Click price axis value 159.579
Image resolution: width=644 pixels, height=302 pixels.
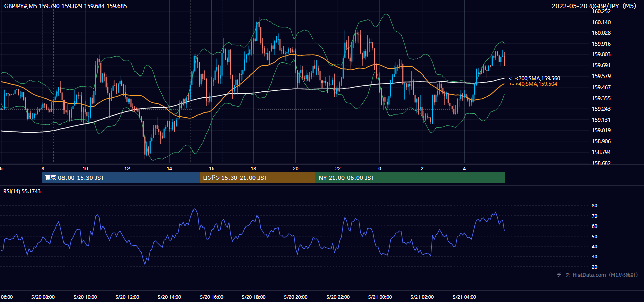tap(601, 77)
